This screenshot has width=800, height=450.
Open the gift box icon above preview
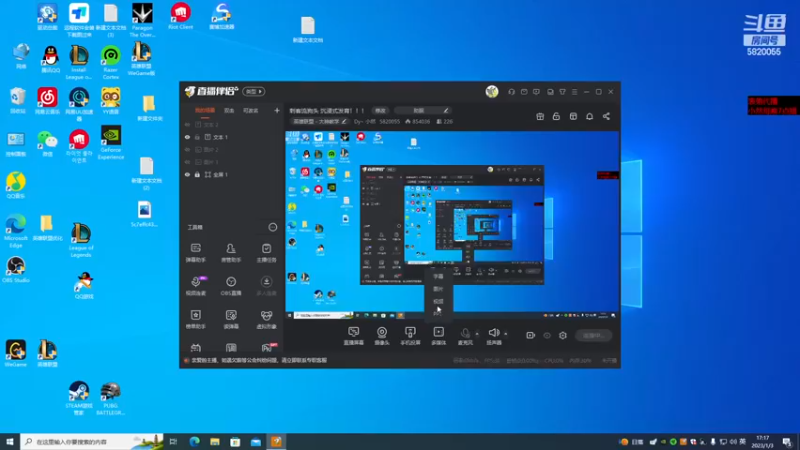[x=540, y=116]
